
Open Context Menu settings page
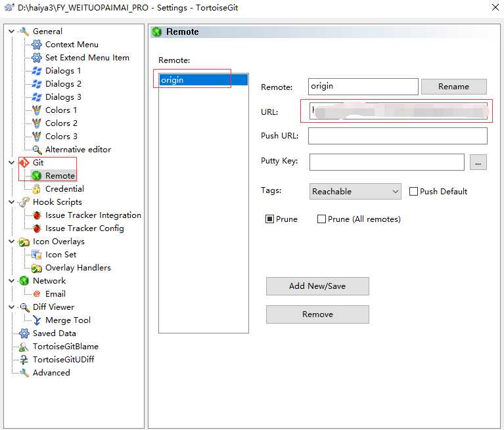[72, 45]
